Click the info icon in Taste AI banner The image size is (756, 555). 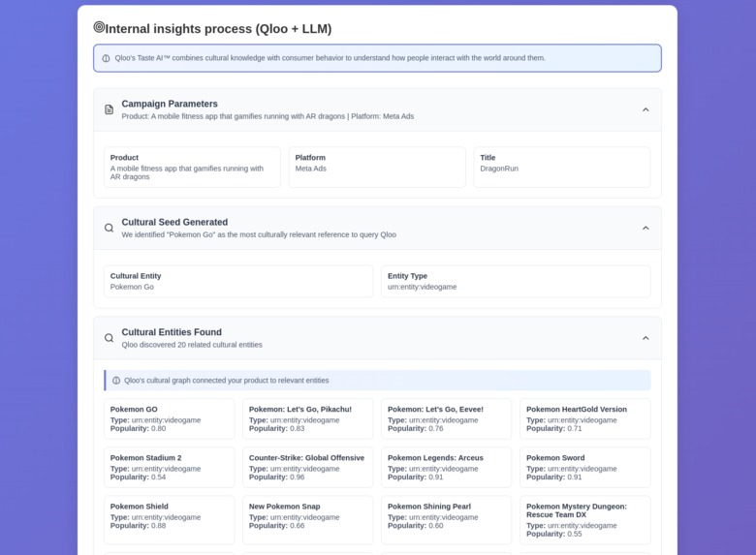106,58
